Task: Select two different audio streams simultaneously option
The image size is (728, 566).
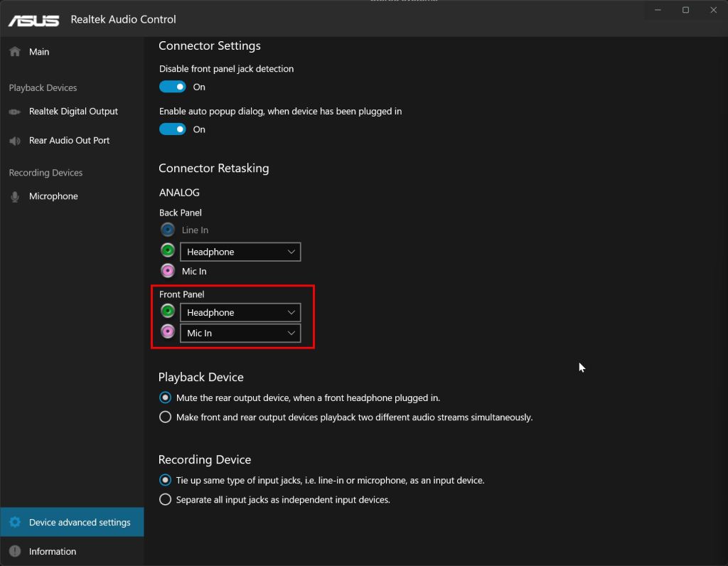Action: pos(165,417)
